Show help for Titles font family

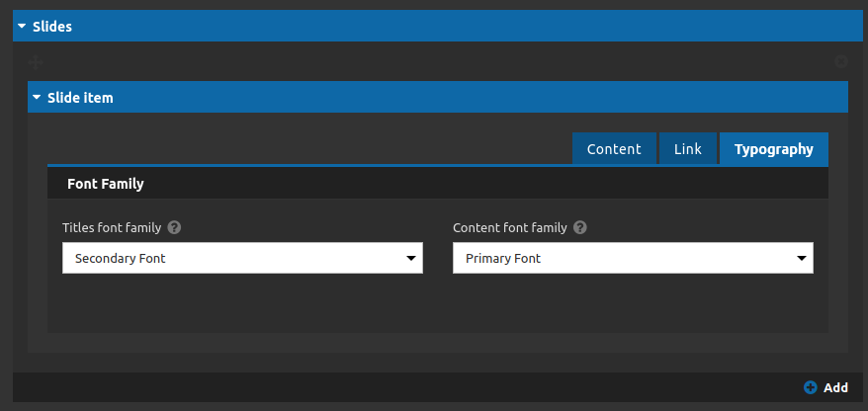[174, 227]
